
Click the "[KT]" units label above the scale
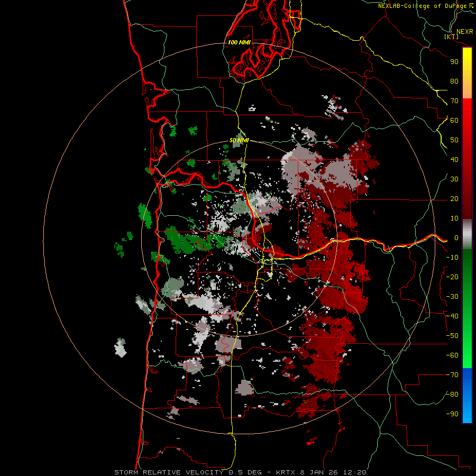(x=452, y=36)
